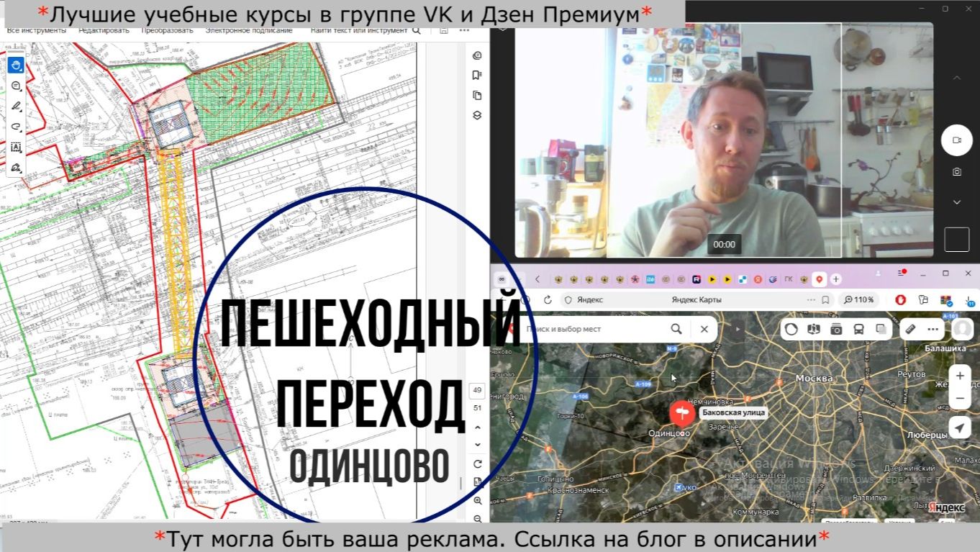Click save icon in PDF top bar
This screenshot has width=980, height=552.
point(444,30)
